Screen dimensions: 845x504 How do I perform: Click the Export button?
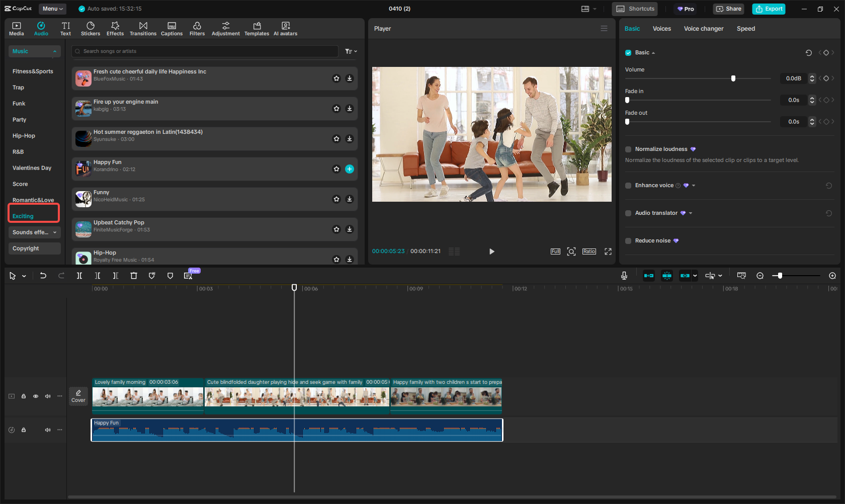769,9
